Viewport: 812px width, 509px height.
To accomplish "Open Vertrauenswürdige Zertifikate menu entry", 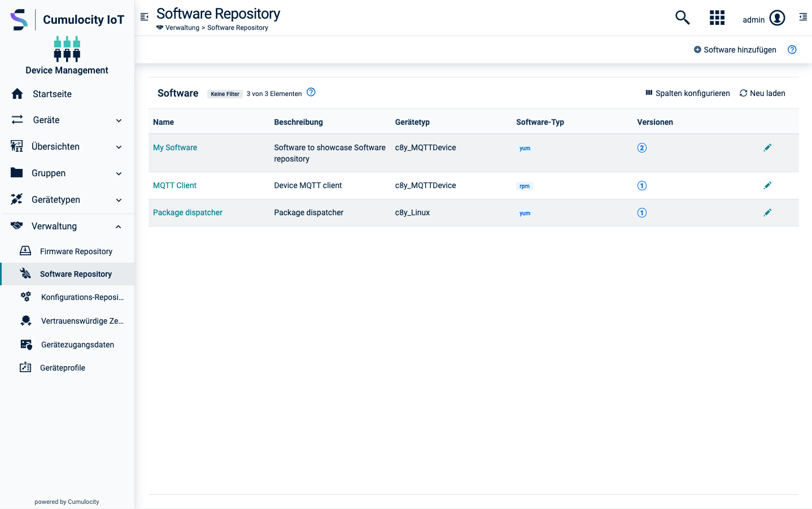I will coord(67,321).
